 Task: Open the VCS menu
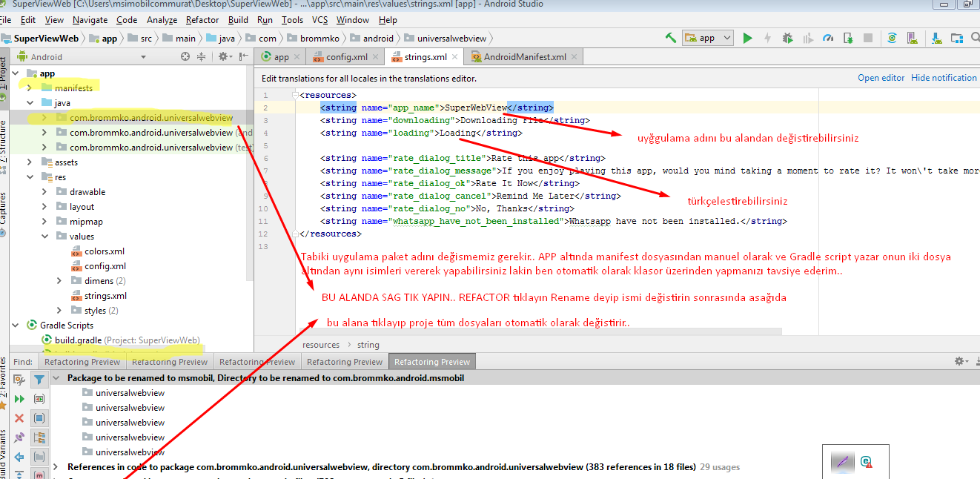[320, 20]
